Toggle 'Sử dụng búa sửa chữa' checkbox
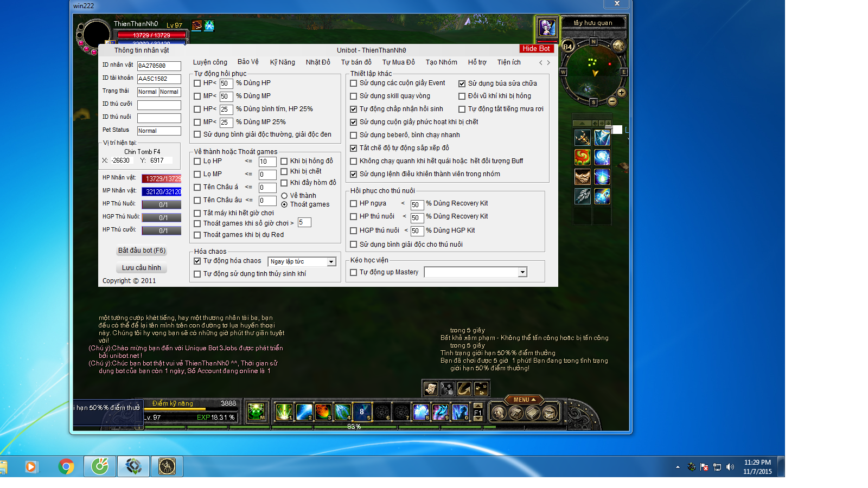Image resolution: width=868 pixels, height=488 pixels. coord(462,84)
